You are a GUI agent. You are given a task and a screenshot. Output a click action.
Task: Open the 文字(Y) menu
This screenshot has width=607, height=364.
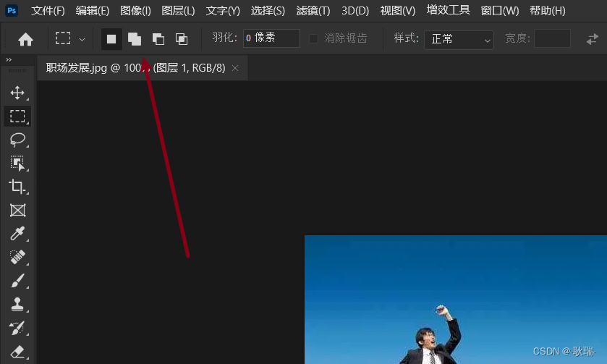[223, 10]
